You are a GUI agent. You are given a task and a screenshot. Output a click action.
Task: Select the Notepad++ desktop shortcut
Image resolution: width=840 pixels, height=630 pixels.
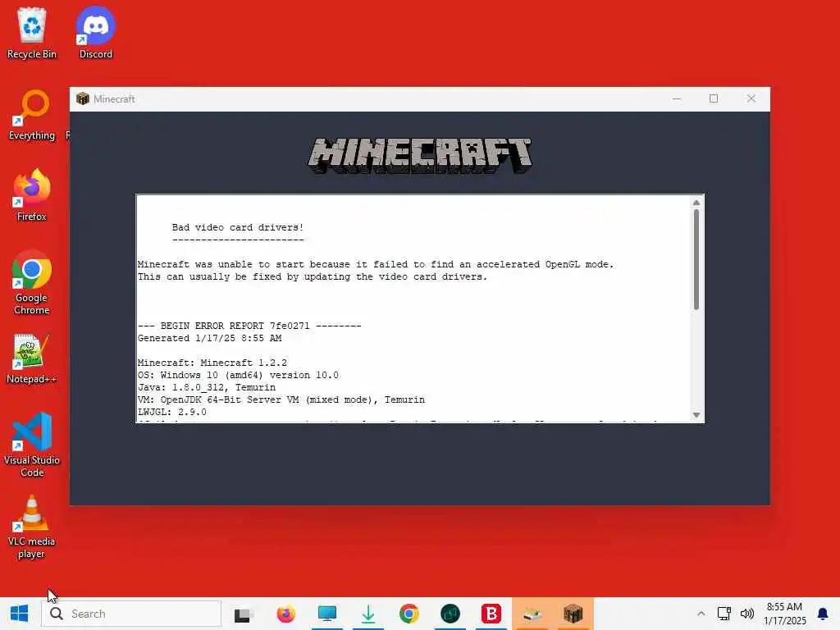click(32, 358)
